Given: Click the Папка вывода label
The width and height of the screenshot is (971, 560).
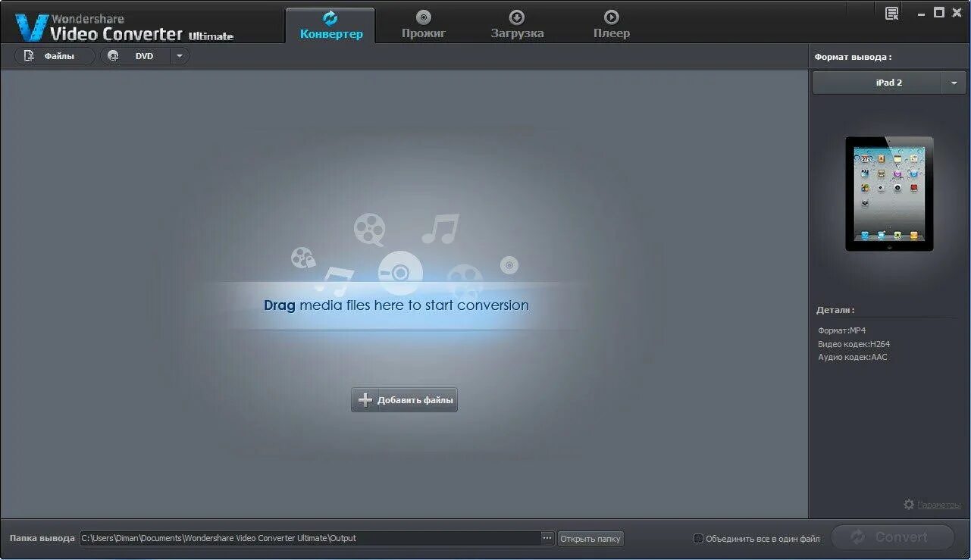Looking at the screenshot, I should (x=42, y=538).
